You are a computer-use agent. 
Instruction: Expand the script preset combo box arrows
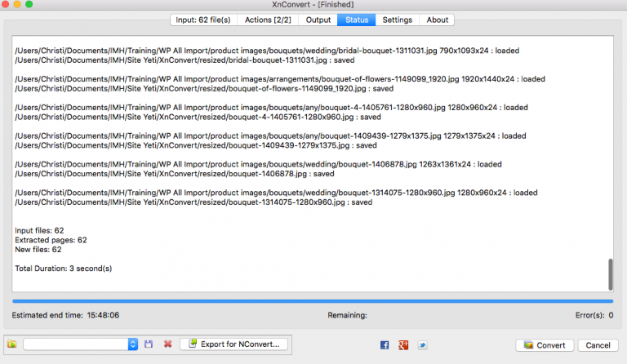(133, 344)
